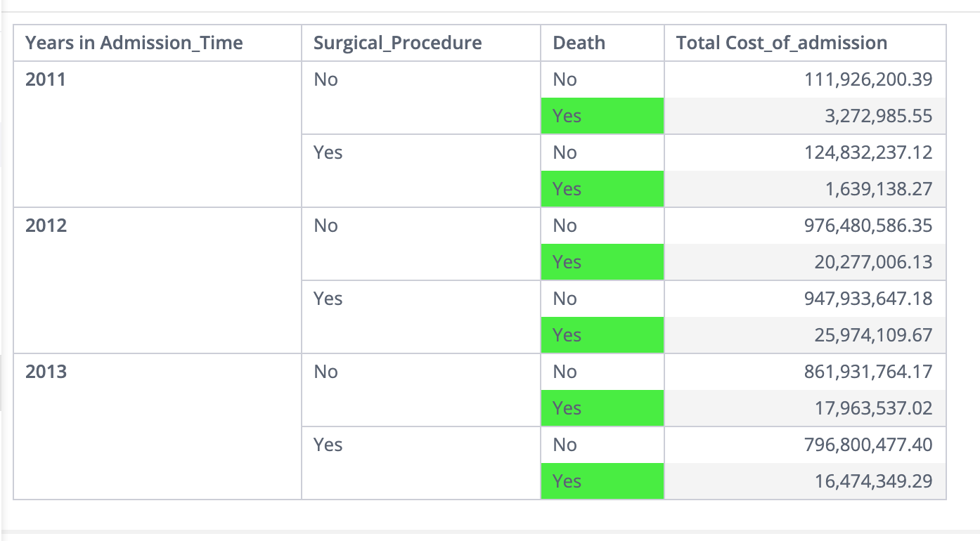Select the 2011 year row cell
The height and width of the screenshot is (541, 980).
point(46,79)
